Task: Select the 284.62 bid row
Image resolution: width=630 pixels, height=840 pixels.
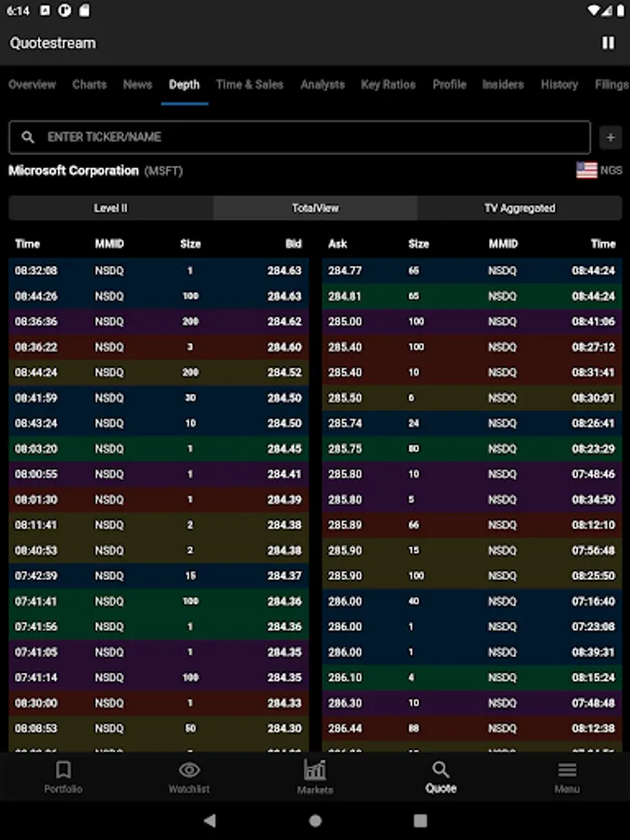Action: (x=159, y=321)
